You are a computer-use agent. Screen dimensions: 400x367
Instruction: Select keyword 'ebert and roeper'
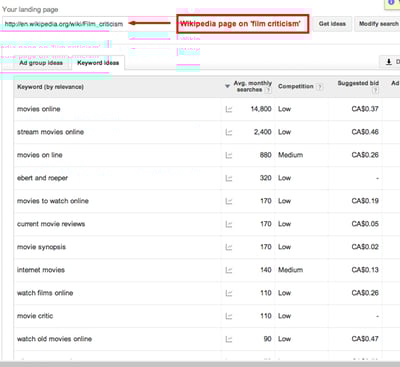coord(42,178)
